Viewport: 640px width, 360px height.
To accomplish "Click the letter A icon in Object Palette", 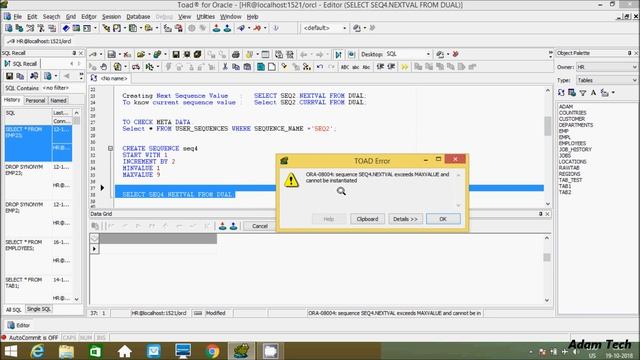I will point(593,93).
